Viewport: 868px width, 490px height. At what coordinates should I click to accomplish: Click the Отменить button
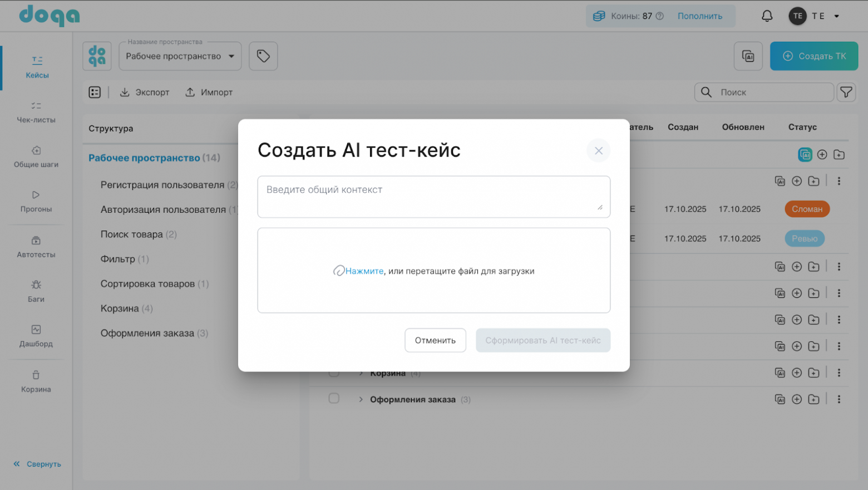pos(435,340)
